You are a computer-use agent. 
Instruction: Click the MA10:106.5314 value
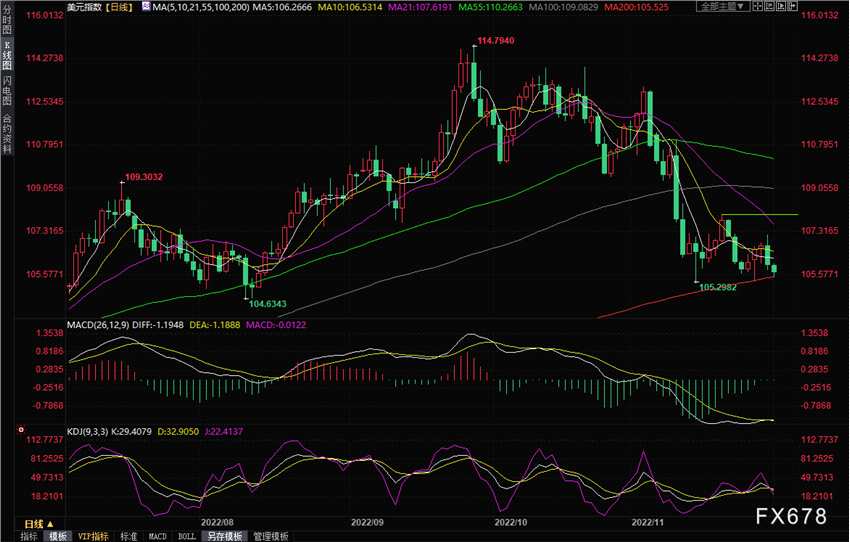[x=349, y=7]
